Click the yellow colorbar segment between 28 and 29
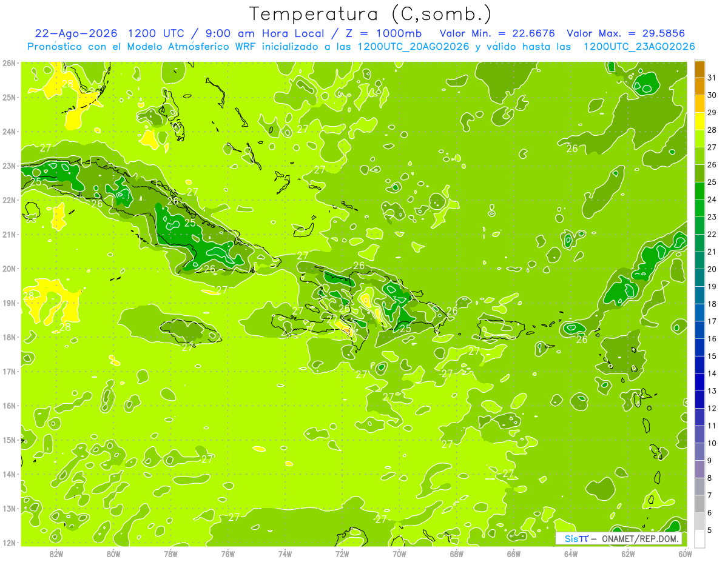 (699, 121)
